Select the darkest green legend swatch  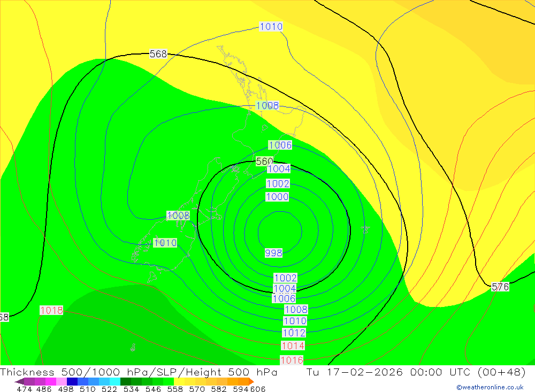126,381
